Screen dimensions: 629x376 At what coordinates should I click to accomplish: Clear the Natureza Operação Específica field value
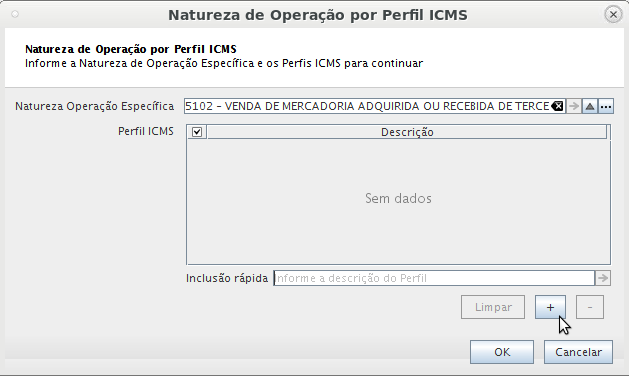(x=557, y=106)
